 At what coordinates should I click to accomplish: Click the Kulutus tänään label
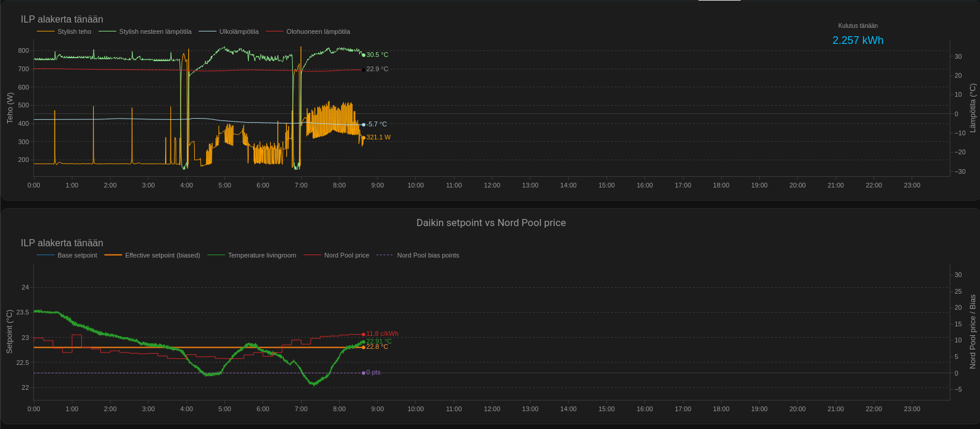tap(858, 26)
